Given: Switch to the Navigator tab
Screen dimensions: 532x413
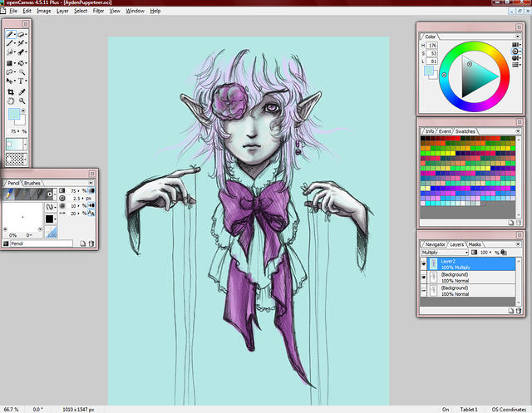Looking at the screenshot, I should [x=435, y=244].
